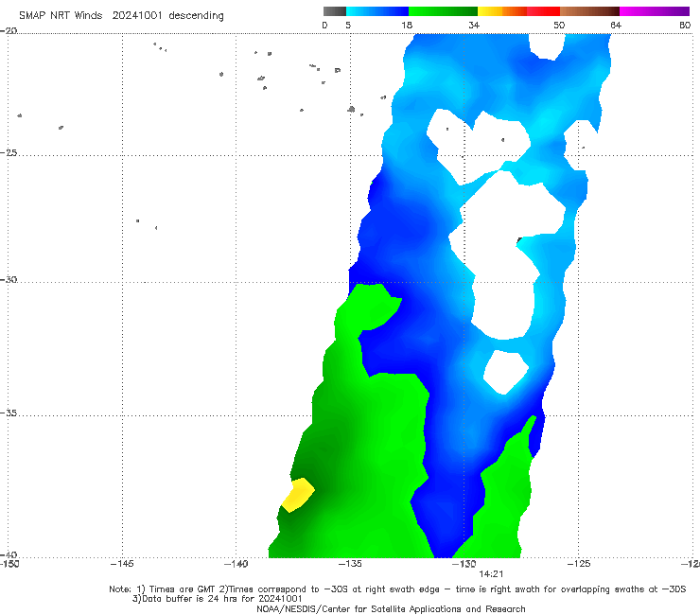Screen dimensions: 700x615
Task: Click the longitude label '-140'
Action: tap(236, 564)
